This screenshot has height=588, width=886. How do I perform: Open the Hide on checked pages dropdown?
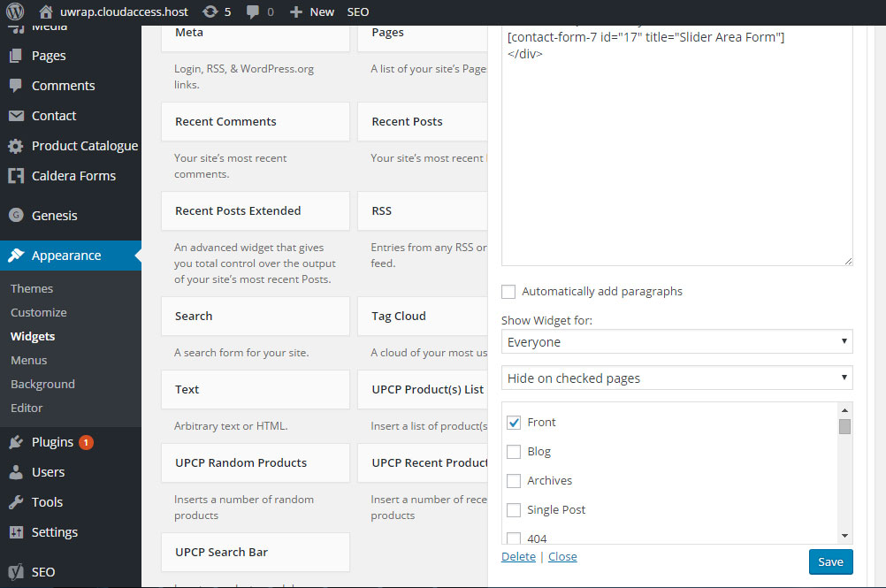coord(676,377)
